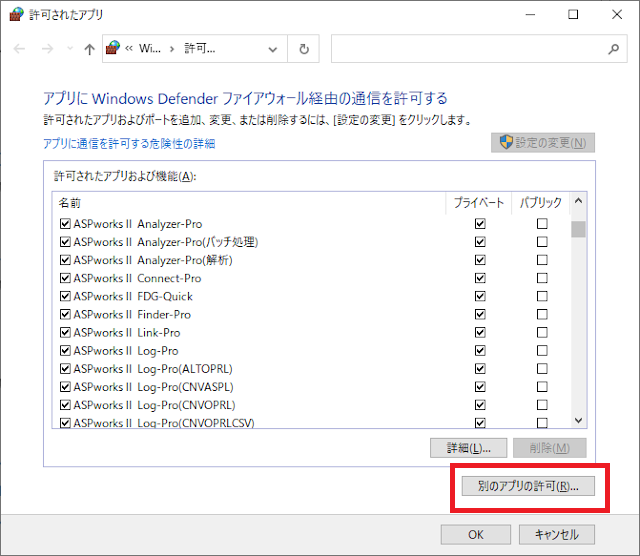Click the address bar breadcrumb chevron
Image resolution: width=640 pixels, height=556 pixels.
pos(172,49)
